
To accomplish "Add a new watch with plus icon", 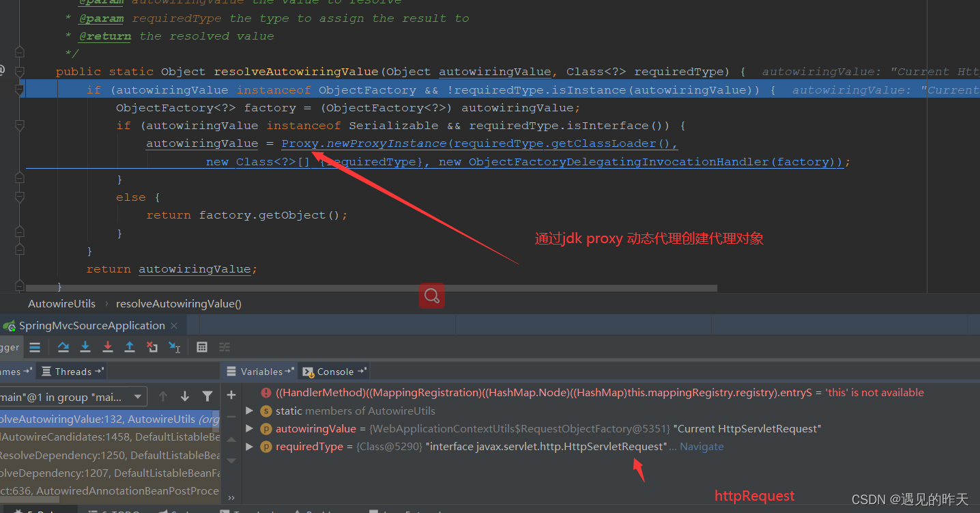I will point(231,395).
